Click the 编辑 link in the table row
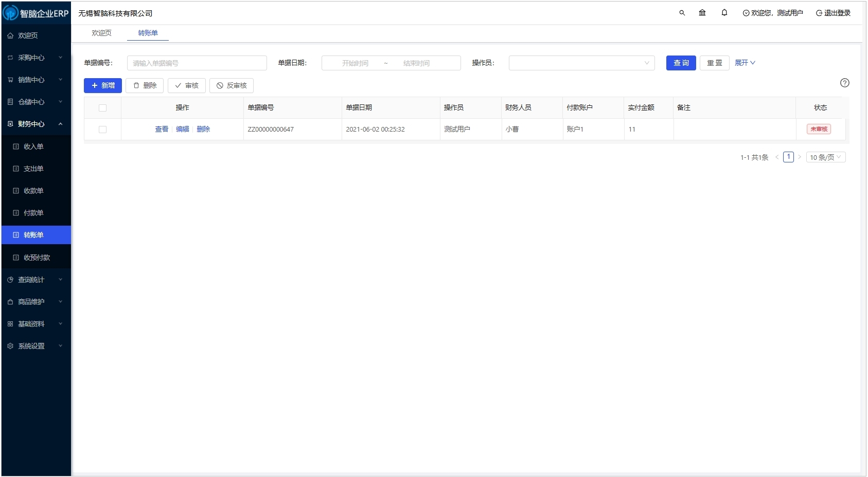 pos(182,130)
